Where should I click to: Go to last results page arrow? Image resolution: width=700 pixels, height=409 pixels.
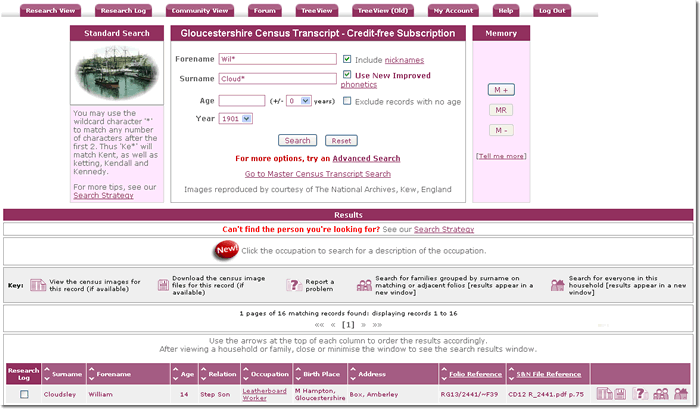point(377,325)
